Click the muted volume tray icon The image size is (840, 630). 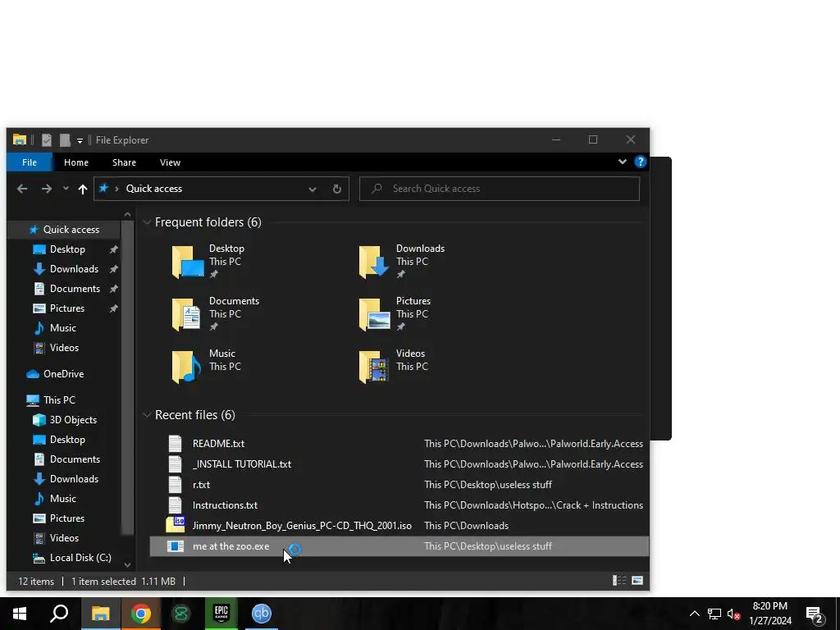(x=734, y=614)
